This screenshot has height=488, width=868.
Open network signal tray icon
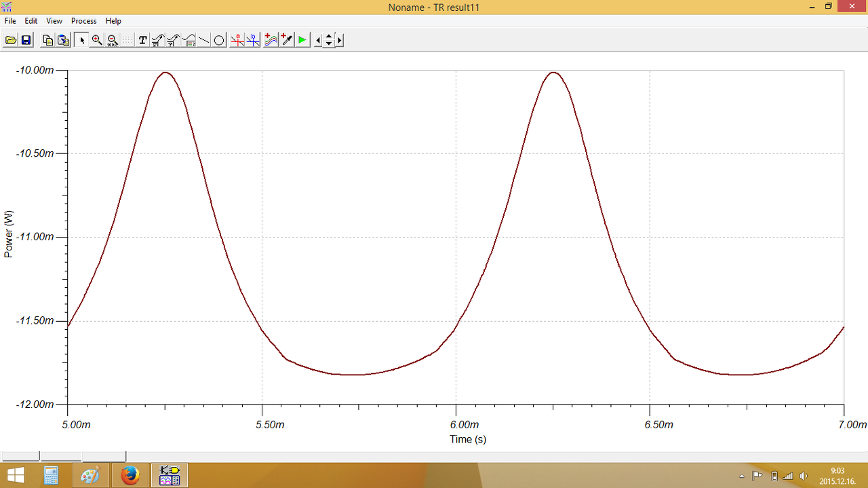788,476
